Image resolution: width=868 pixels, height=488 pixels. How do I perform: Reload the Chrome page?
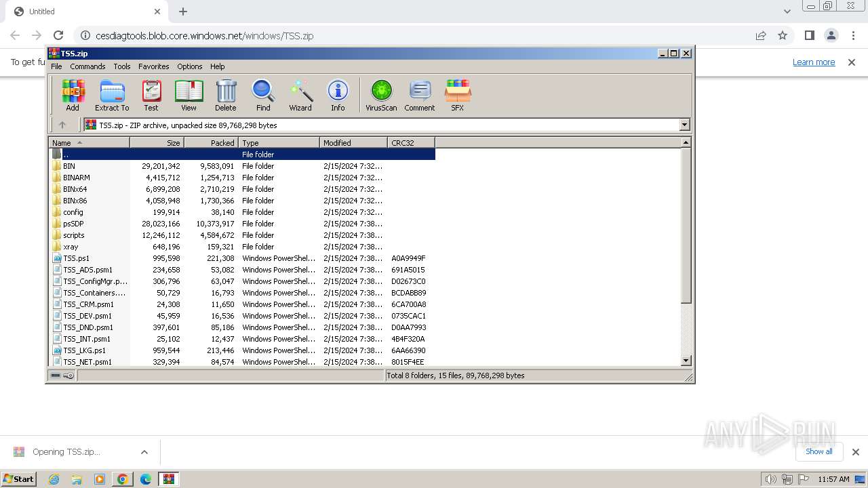(58, 35)
